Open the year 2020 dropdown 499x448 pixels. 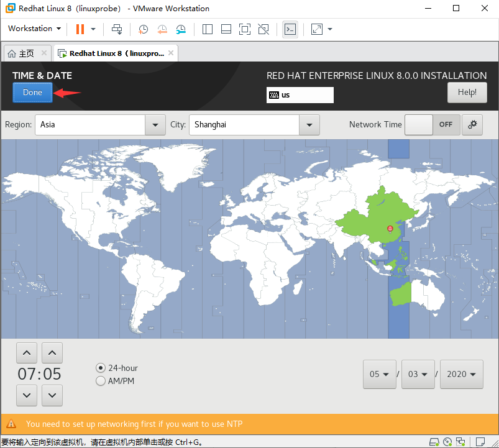tap(462, 374)
